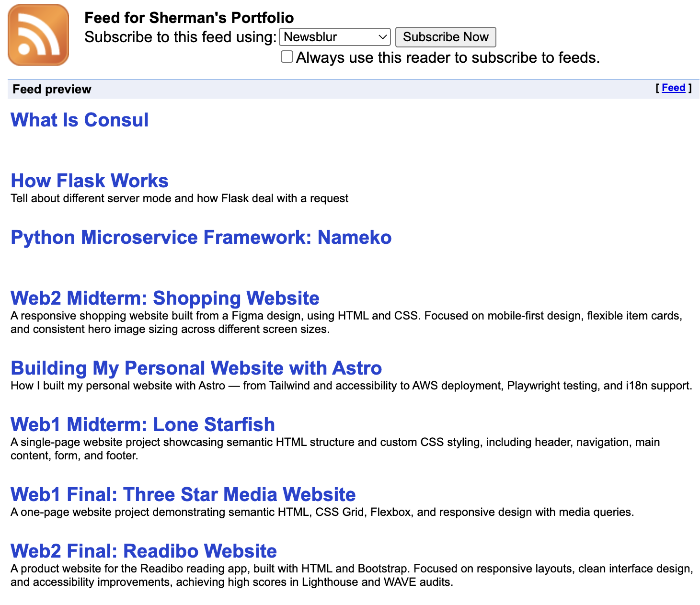Click the single-page semantic HTML description text
This screenshot has height=605, width=700.
pyautogui.click(x=335, y=448)
